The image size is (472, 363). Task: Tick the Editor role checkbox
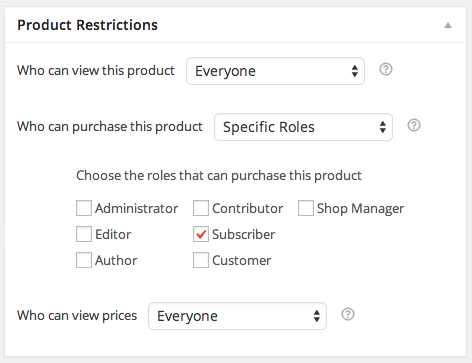pyautogui.click(x=84, y=234)
